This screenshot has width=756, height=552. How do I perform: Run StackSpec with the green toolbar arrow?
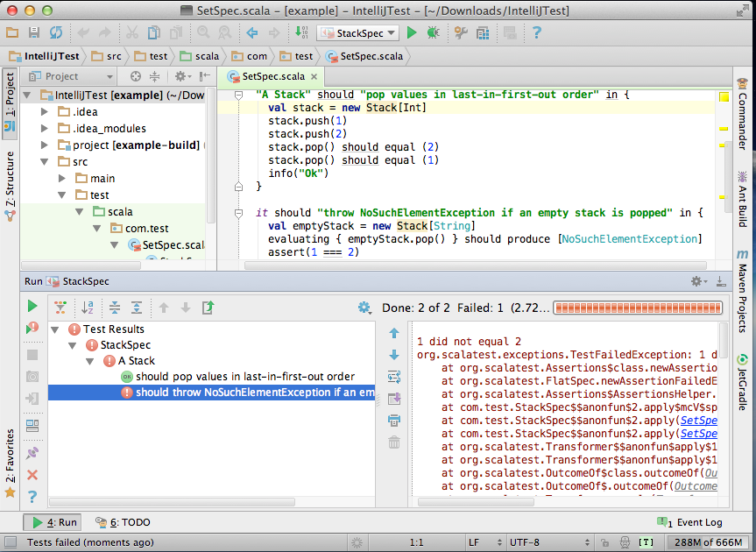click(x=412, y=32)
